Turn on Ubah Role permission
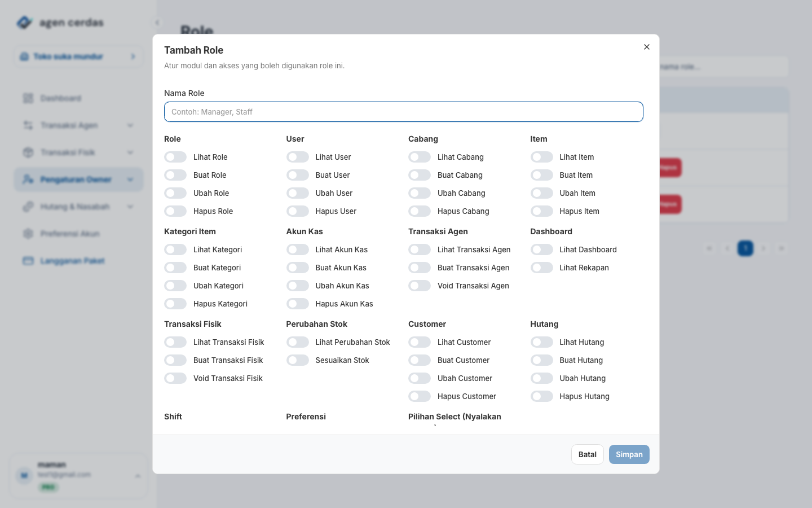This screenshot has width=812, height=508. [x=175, y=193]
